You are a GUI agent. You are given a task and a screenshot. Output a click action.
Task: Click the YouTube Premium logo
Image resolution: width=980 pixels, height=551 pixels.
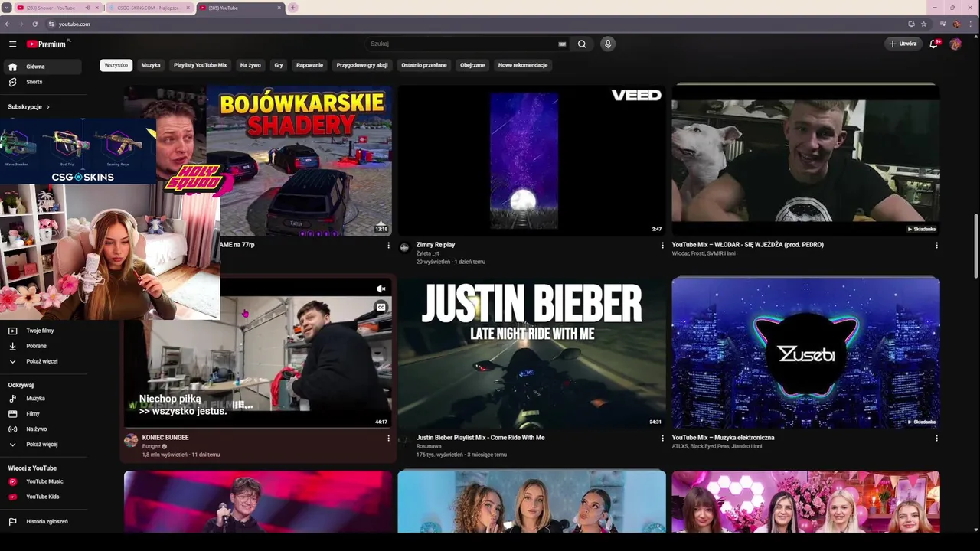[47, 44]
